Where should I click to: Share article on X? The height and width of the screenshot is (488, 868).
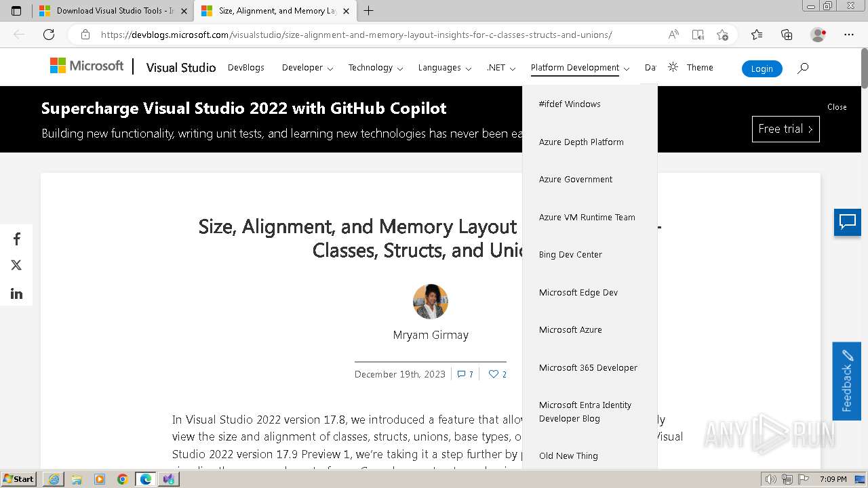[x=16, y=265]
